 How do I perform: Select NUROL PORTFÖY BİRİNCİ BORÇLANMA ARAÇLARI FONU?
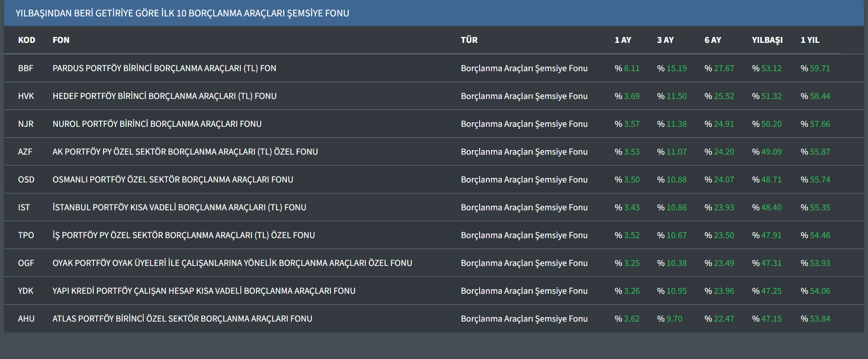pos(157,124)
